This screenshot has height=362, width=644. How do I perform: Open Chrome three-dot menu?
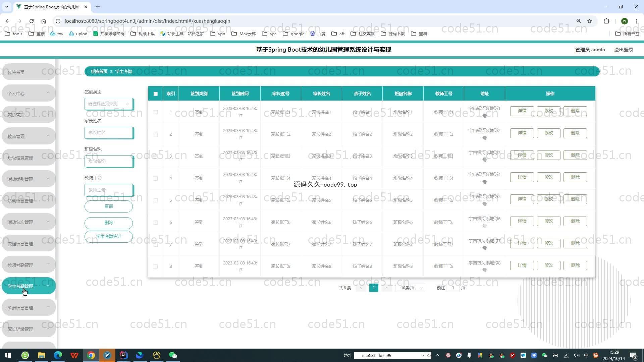(636, 21)
